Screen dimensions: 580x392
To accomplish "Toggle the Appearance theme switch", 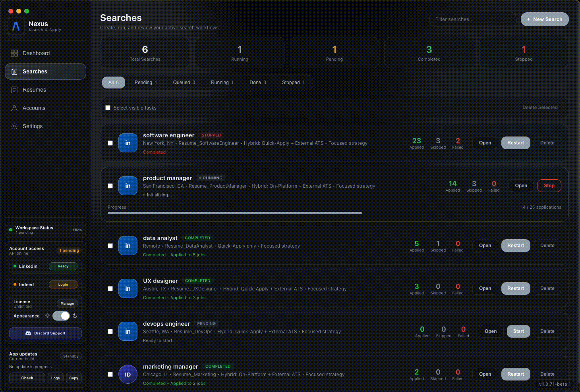I will pos(61,316).
